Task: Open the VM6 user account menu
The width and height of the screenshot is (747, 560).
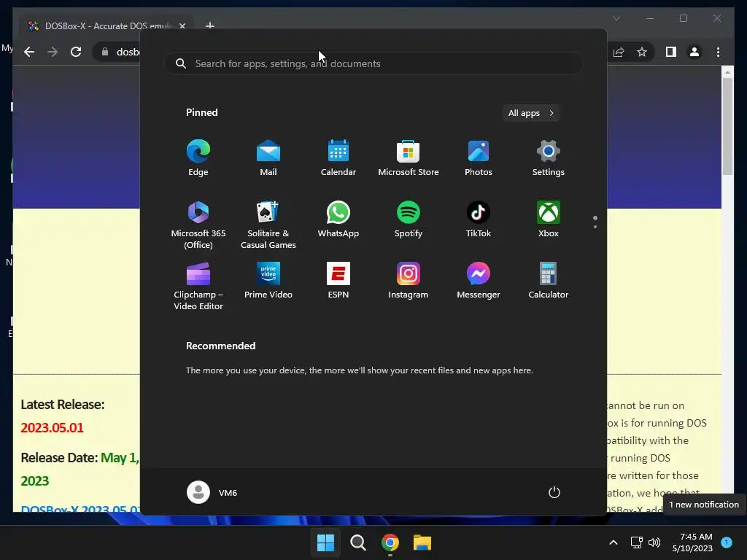Action: [x=212, y=492]
